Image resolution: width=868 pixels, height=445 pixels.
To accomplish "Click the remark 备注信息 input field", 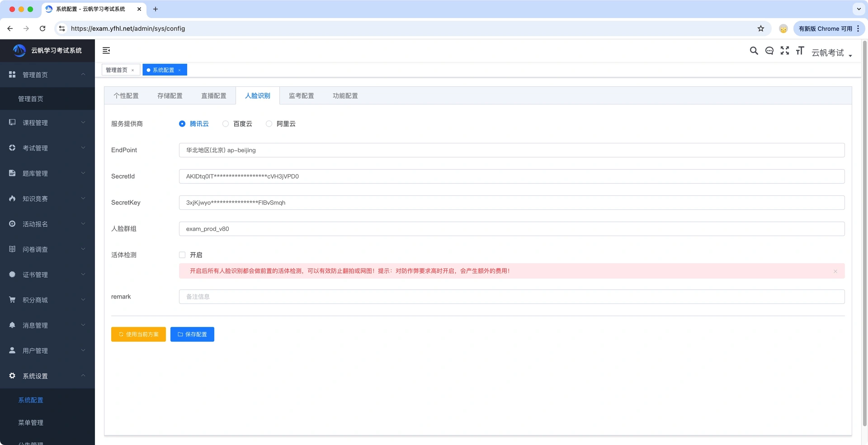I will click(512, 297).
